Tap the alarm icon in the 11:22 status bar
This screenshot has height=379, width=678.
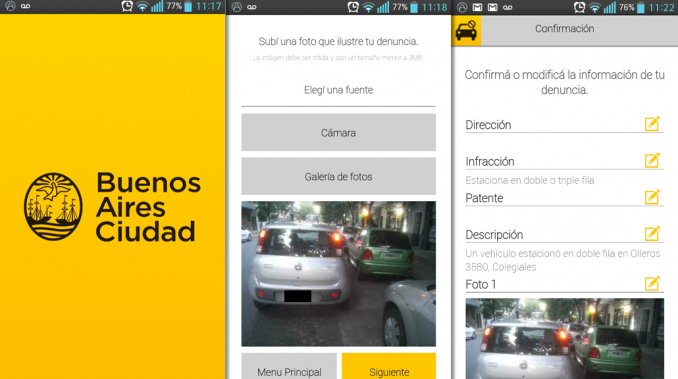579,7
